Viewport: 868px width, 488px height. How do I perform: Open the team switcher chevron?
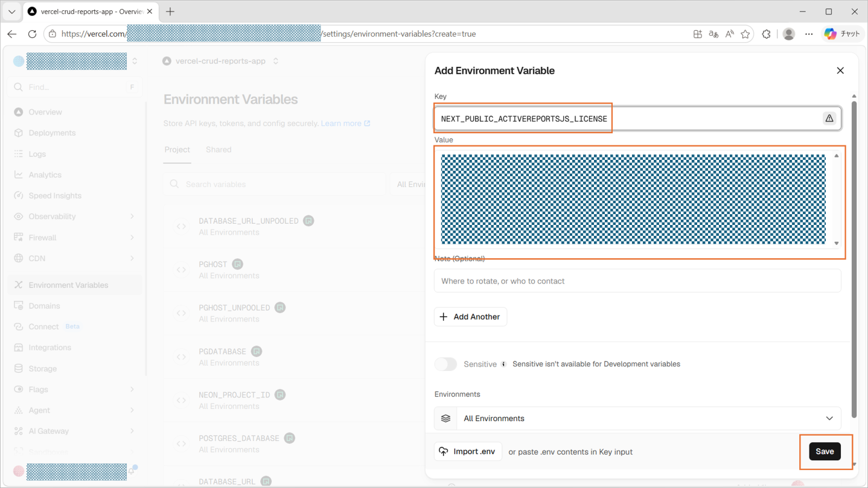[135, 61]
